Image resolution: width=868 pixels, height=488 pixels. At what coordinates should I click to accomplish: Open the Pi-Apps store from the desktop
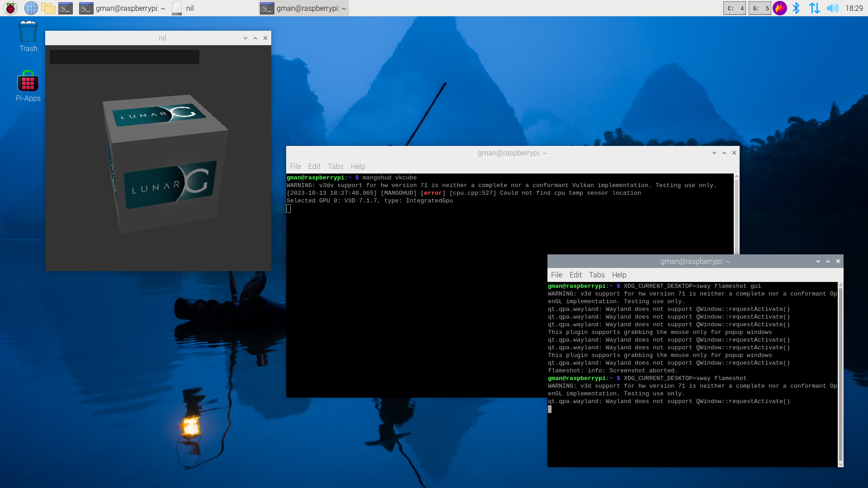coord(28,82)
